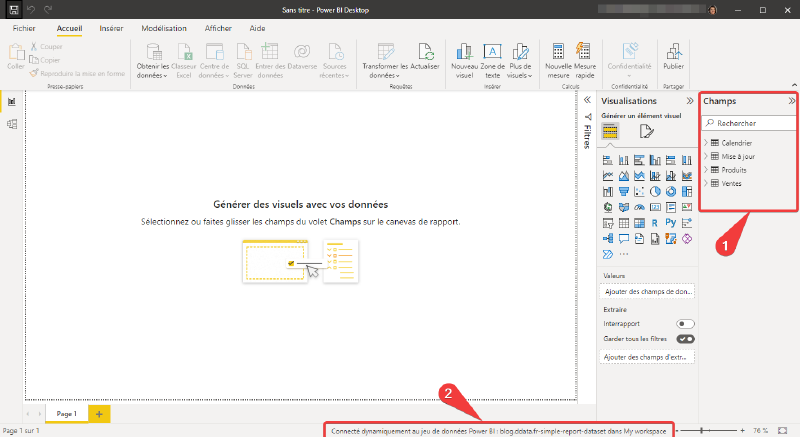This screenshot has height=437, width=800.
Task: Expand the Ventes table
Action: [706, 183]
